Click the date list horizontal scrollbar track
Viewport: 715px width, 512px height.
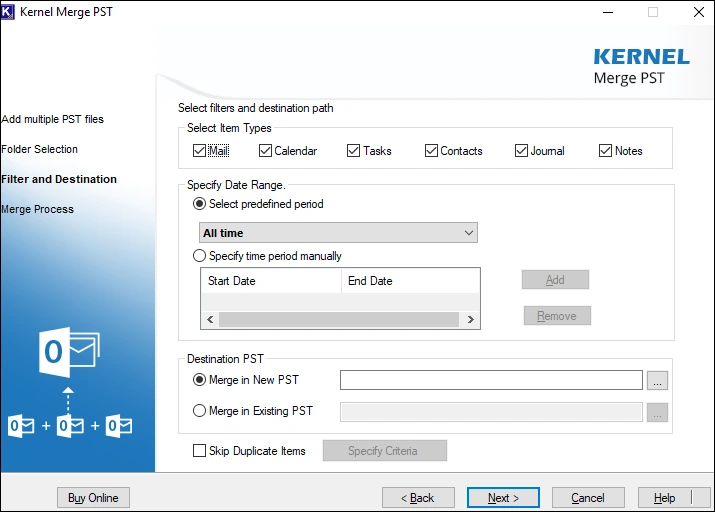[339, 320]
